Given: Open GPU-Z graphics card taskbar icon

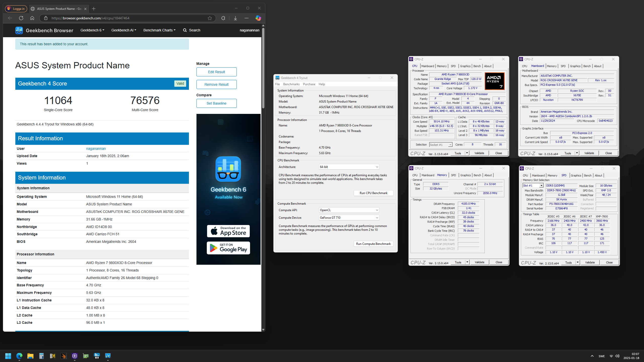Looking at the screenshot, I should [x=86, y=356].
